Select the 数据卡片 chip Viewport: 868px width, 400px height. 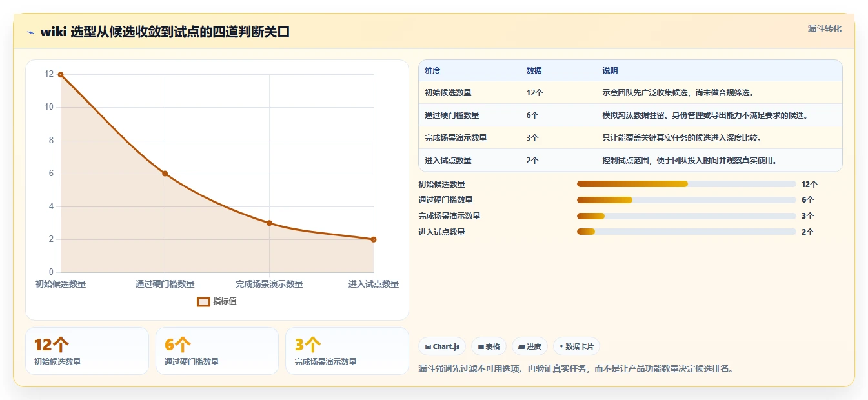click(x=576, y=346)
